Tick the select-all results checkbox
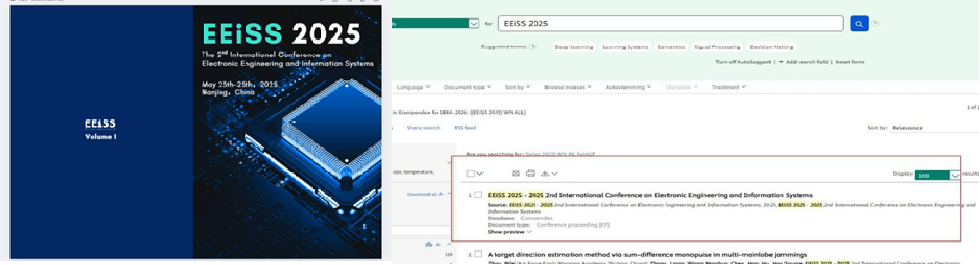This screenshot has width=980, height=265. tap(471, 174)
